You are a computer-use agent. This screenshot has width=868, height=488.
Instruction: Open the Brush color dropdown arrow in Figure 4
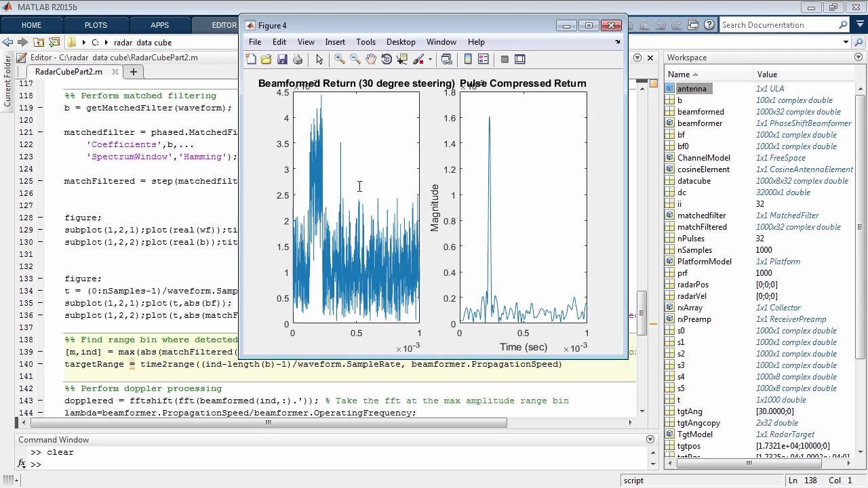[x=430, y=60]
